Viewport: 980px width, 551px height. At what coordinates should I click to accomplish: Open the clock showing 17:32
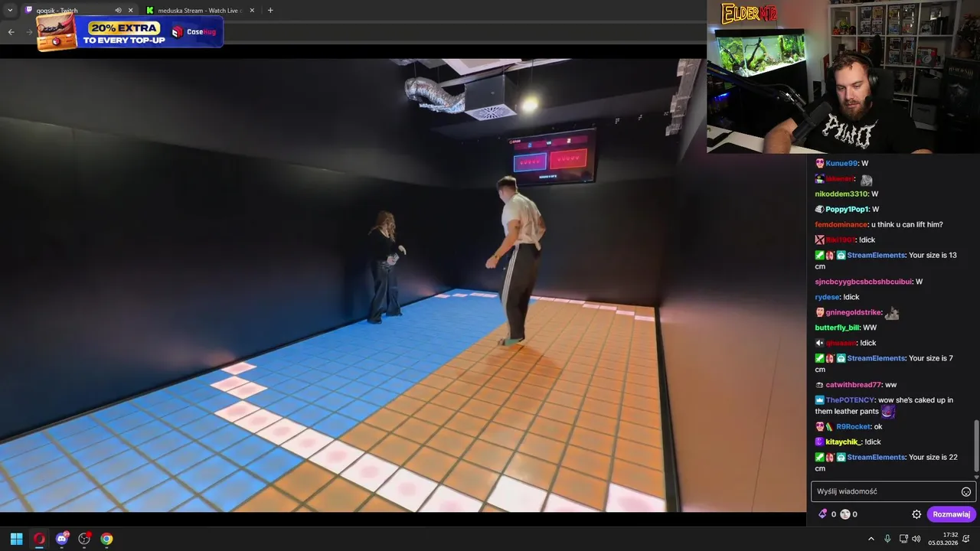(x=943, y=539)
